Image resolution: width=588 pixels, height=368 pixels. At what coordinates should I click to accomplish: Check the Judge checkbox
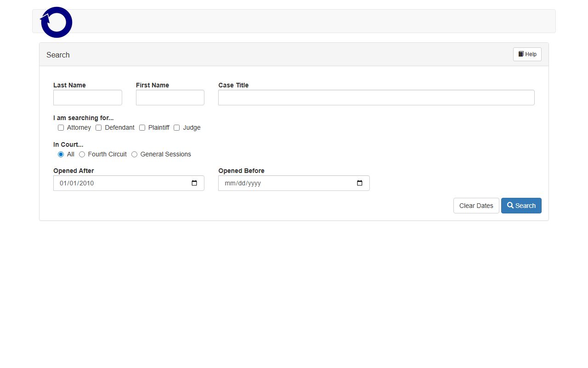pos(176,128)
